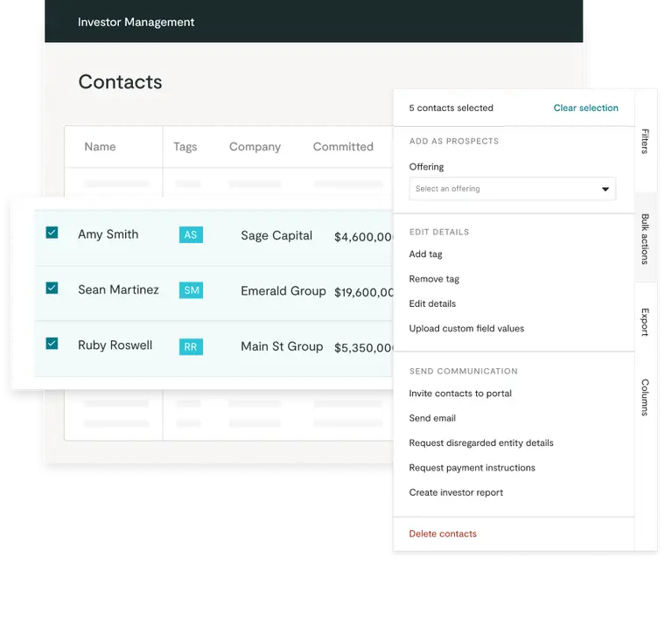The image size is (672, 634).
Task: Open the Export side tab
Action: pyautogui.click(x=646, y=322)
